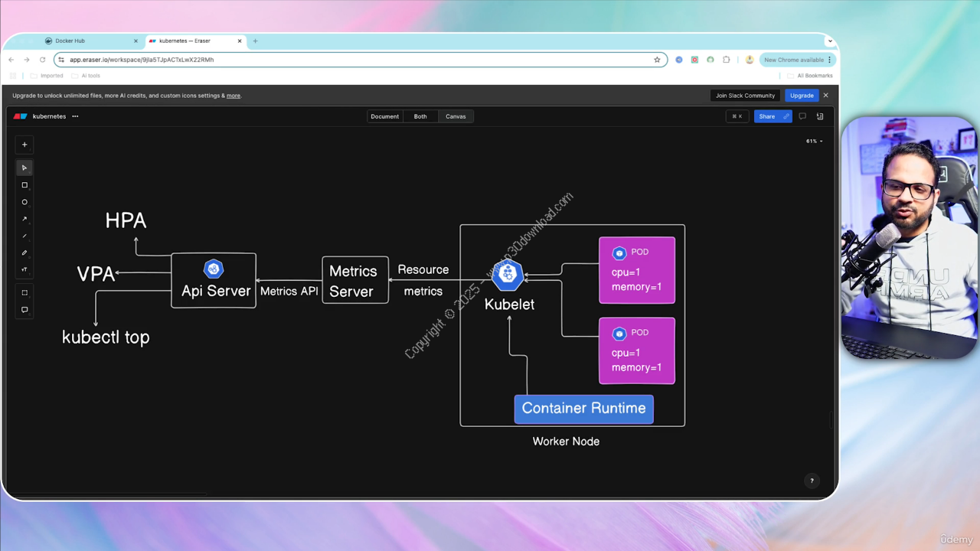This screenshot has width=980, height=551.
Task: Click the Upgrade button in banner
Action: (802, 96)
